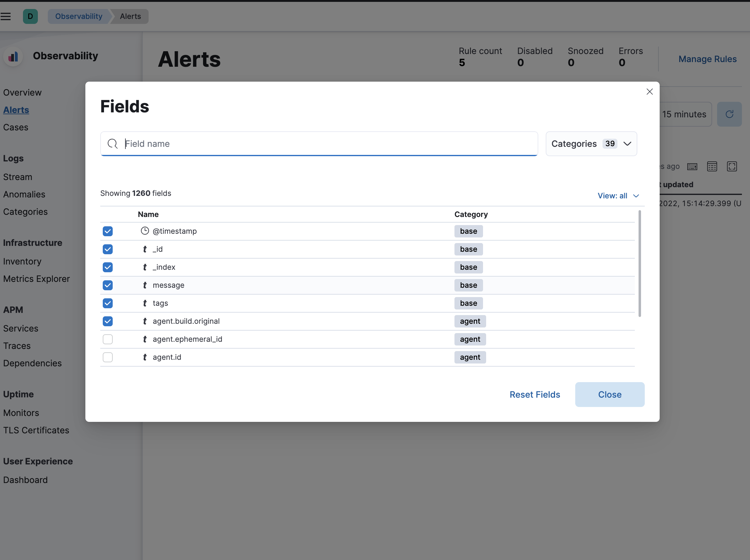Screen dimensions: 750x560
Task: Uncheck the message field
Action: tap(107, 285)
